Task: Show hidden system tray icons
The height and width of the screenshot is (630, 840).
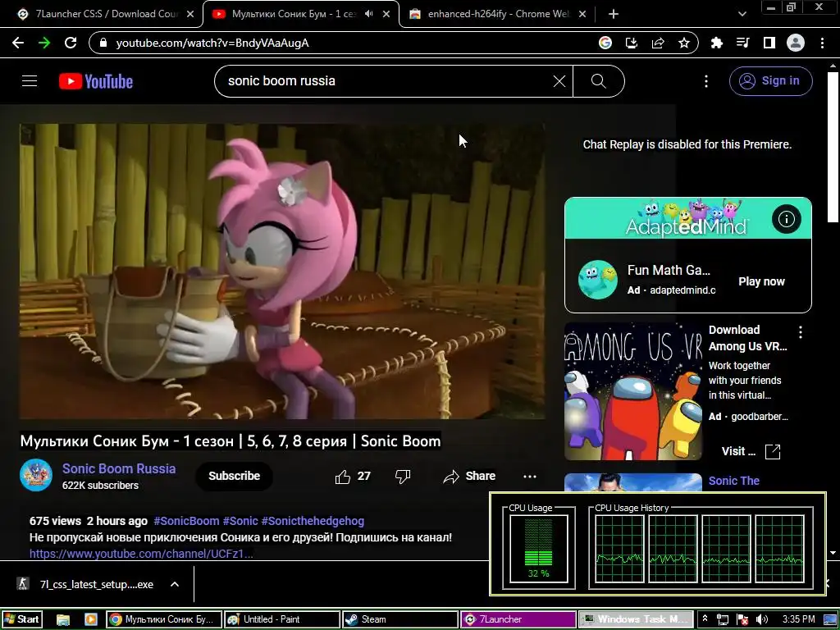Action: [705, 619]
